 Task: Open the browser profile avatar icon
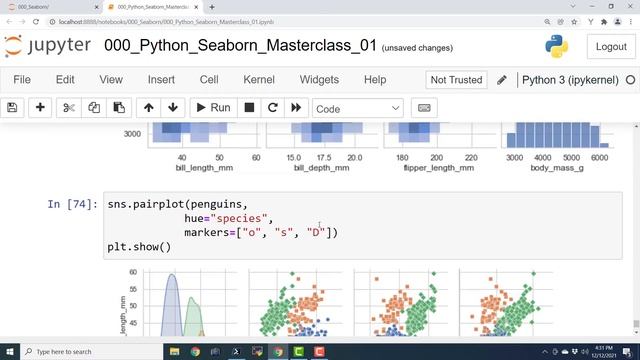coord(618,22)
